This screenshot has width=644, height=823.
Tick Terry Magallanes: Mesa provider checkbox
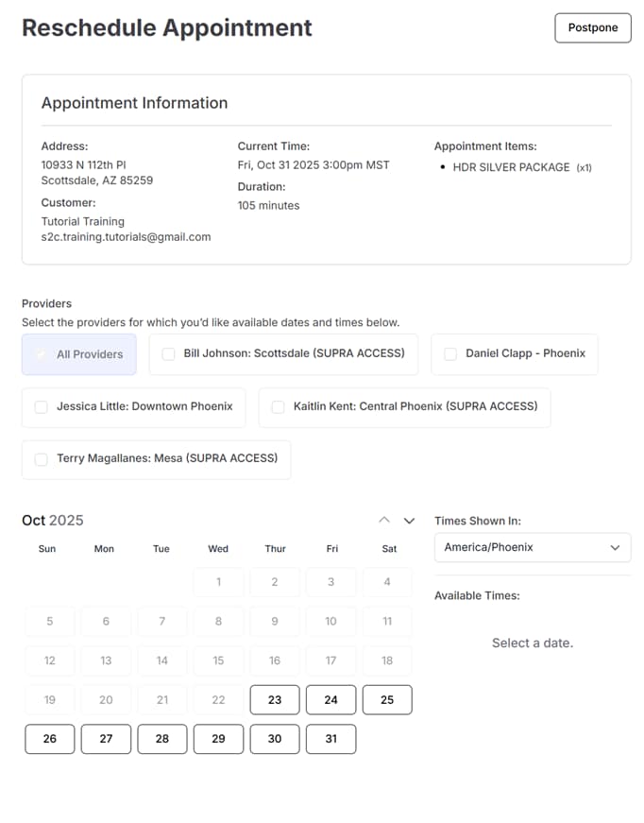click(x=41, y=459)
